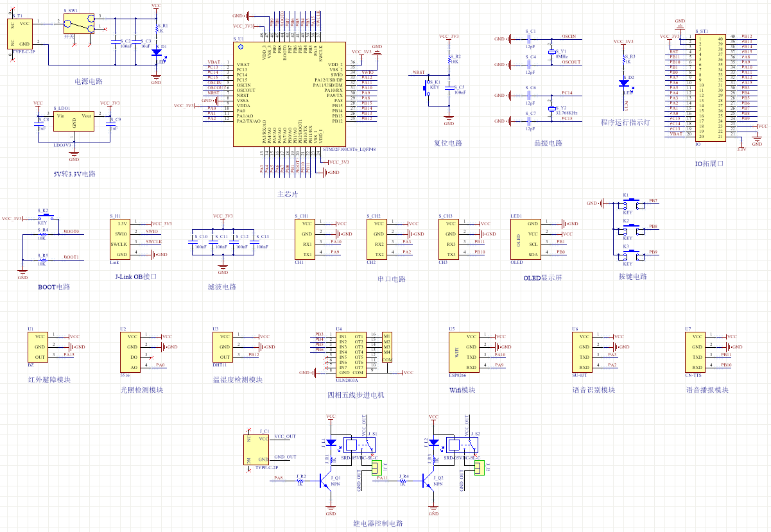Select the 8MHz crystal S_Y1

pyautogui.click(x=551, y=51)
